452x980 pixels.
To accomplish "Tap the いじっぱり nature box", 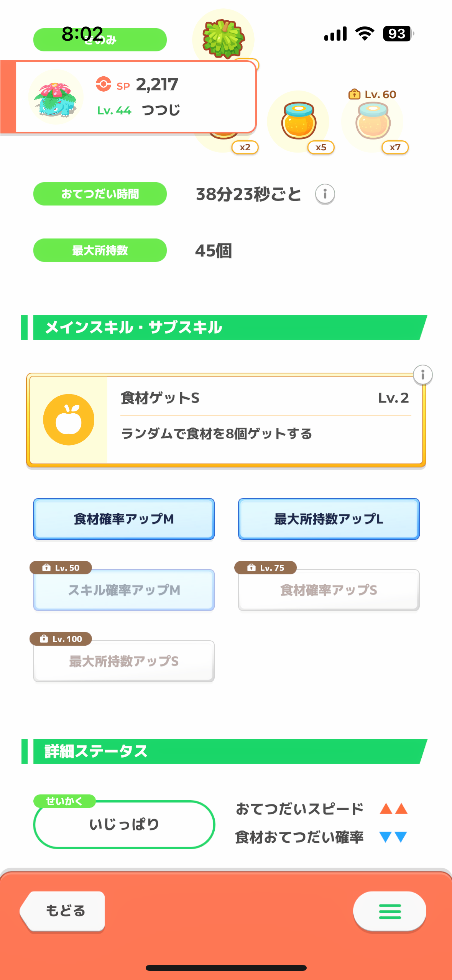I will [x=124, y=824].
